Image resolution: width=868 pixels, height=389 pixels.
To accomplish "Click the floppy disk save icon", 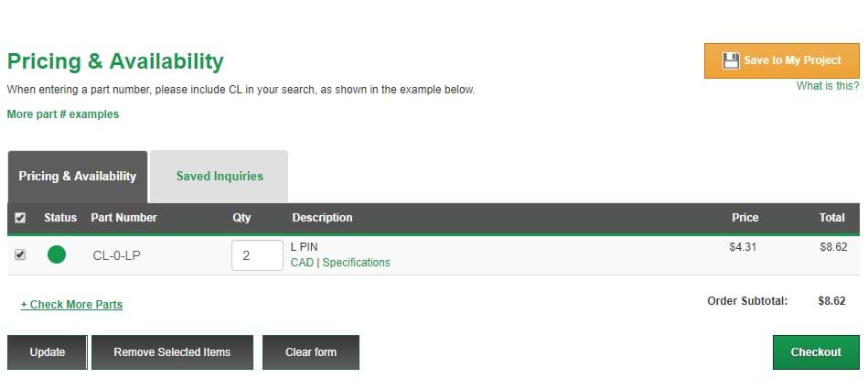I will tap(731, 60).
